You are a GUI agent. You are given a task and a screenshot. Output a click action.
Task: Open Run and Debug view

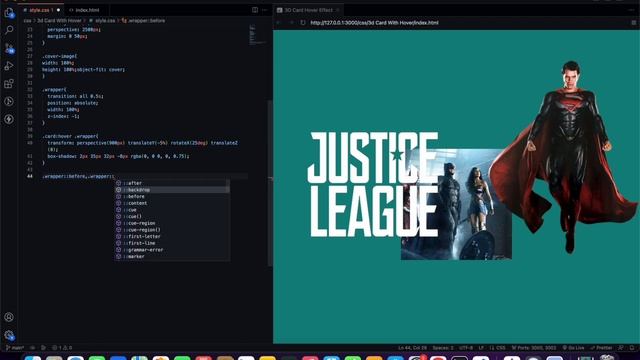(x=9, y=66)
